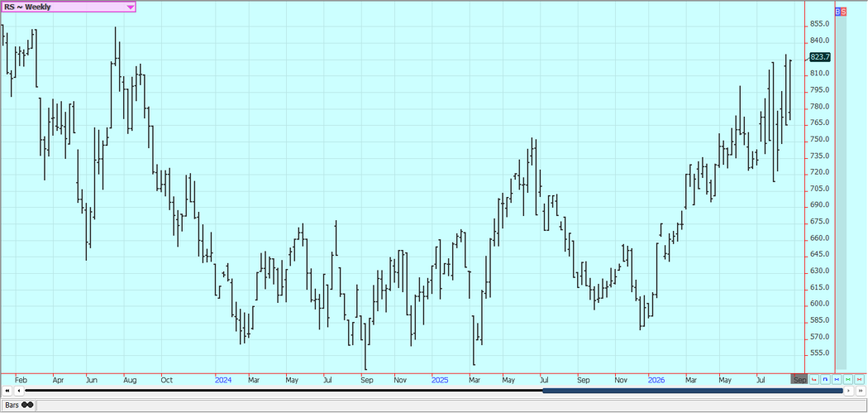Screen dimensions: 868x413
Task: Open the RS ~ Weekly symbol dropdown arrow
Action: pyautogui.click(x=130, y=7)
